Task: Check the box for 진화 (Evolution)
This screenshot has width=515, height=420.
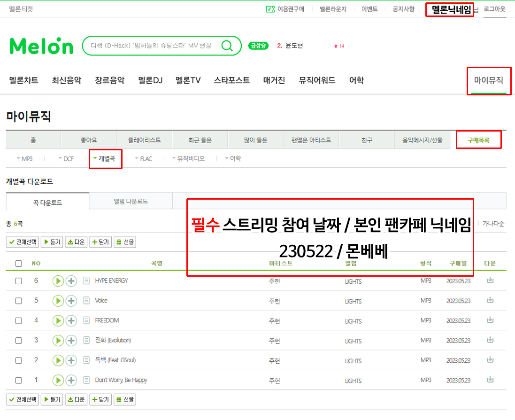Action: [19, 341]
